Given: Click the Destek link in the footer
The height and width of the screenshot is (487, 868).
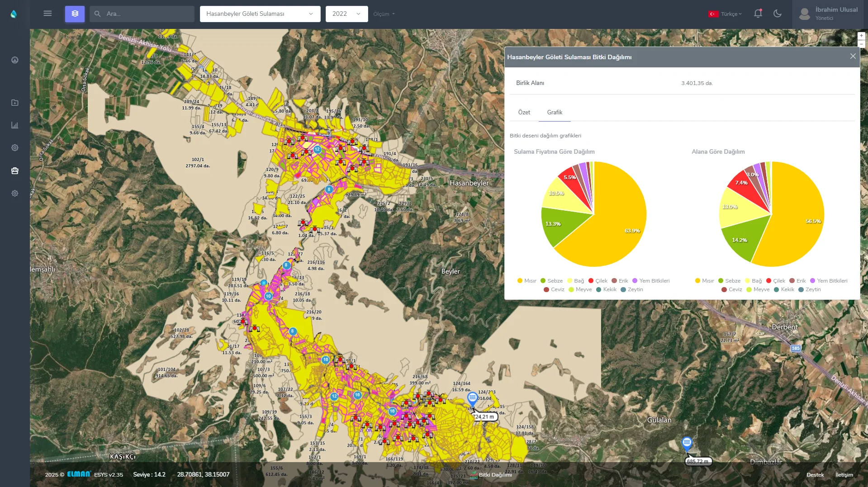Looking at the screenshot, I should click(x=815, y=475).
